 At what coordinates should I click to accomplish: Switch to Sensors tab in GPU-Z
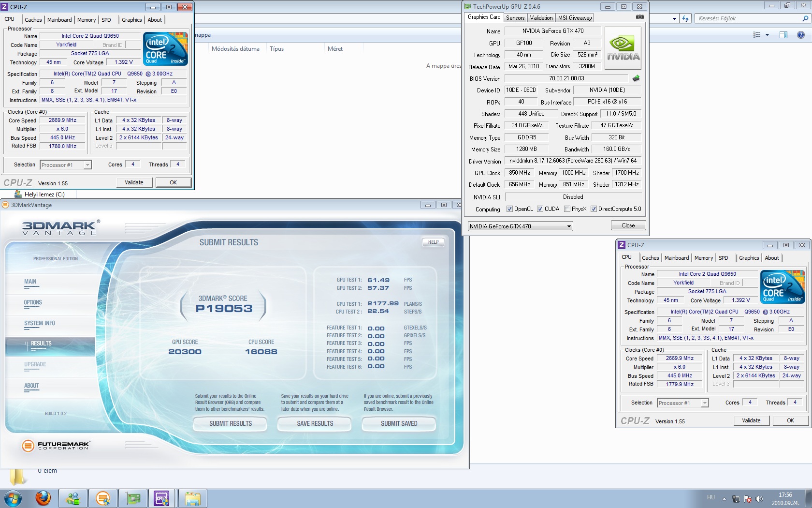pos(515,18)
